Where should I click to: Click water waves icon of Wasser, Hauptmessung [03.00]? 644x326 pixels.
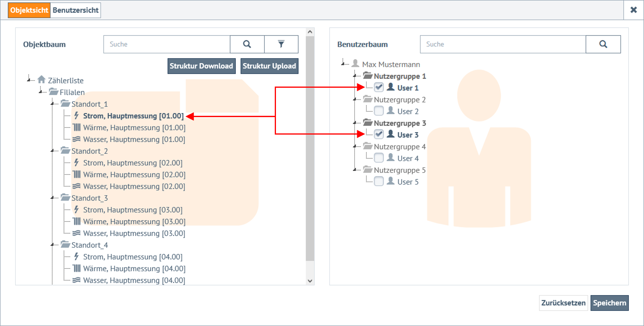point(76,233)
